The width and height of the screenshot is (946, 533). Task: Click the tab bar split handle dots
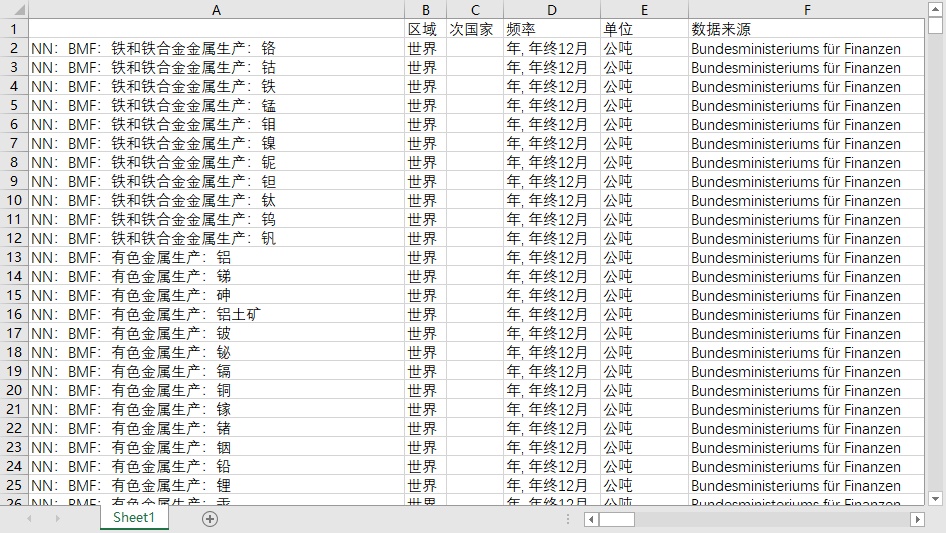point(568,519)
